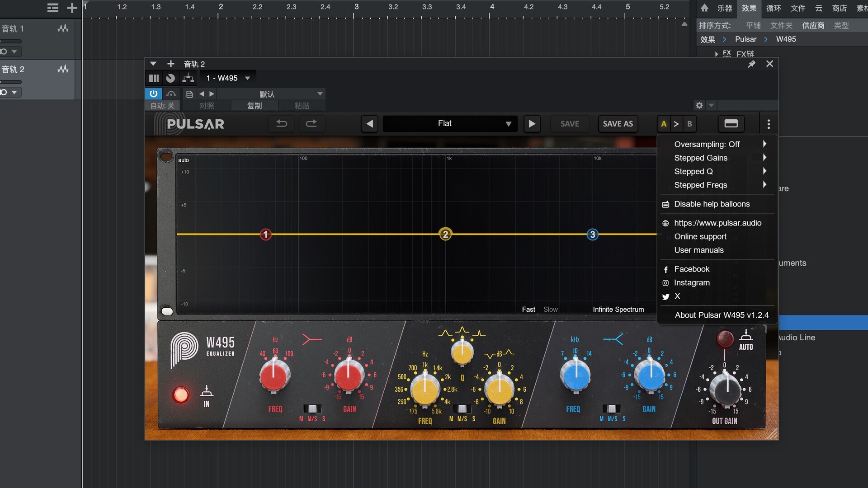Toggle the red IN enable lamp

(x=181, y=395)
